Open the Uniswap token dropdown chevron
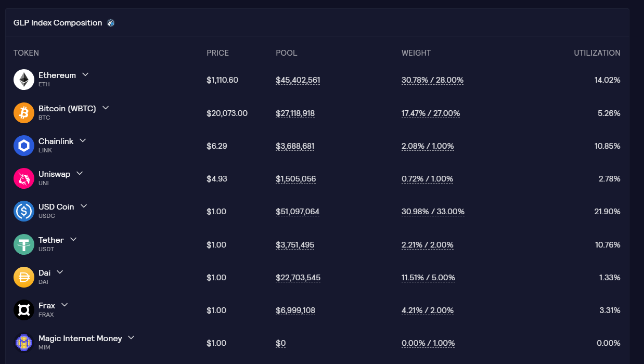The image size is (644, 364). 80,173
